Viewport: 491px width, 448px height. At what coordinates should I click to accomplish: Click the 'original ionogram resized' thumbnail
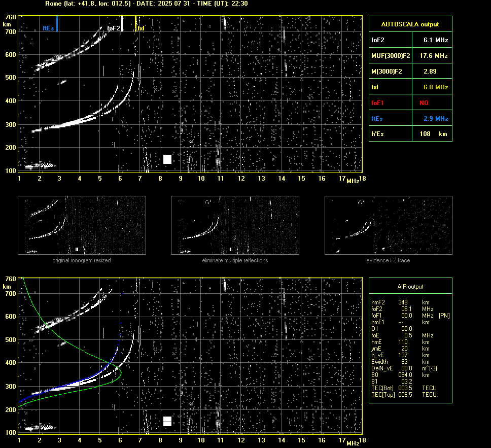pos(82,225)
